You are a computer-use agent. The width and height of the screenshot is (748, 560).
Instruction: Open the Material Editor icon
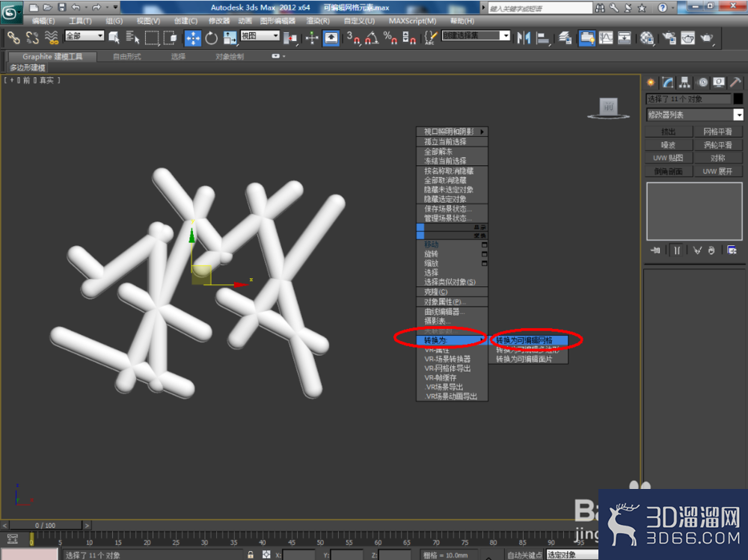tap(647, 37)
